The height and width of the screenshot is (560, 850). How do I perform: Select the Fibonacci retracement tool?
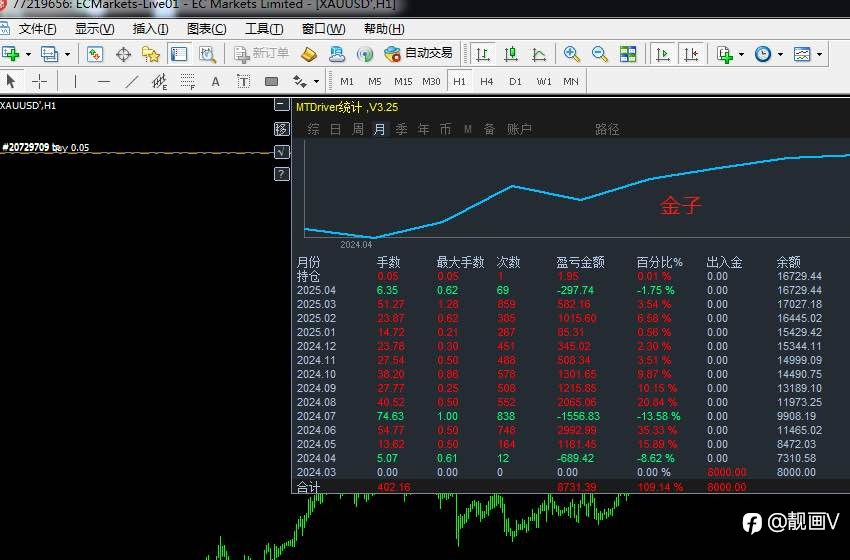click(x=188, y=81)
